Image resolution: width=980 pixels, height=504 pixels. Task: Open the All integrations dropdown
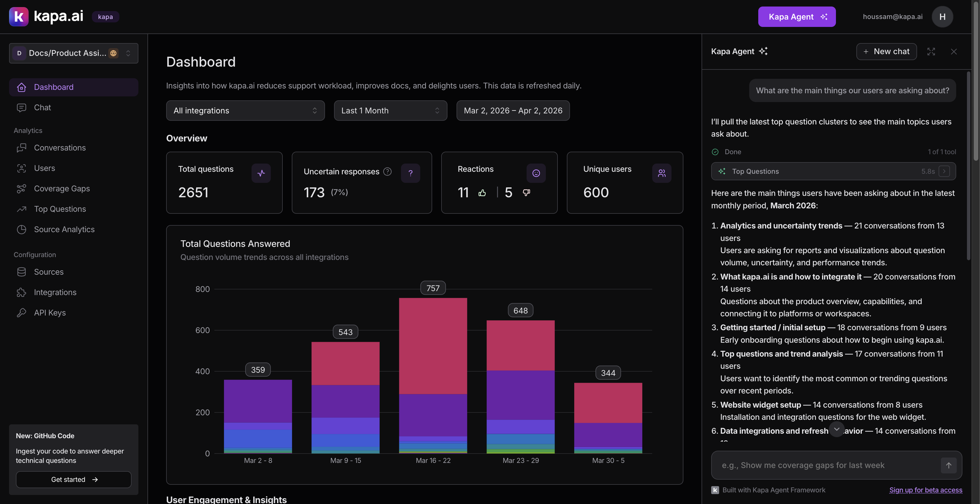click(x=245, y=111)
